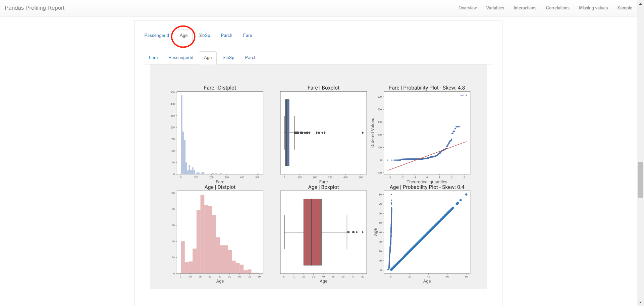Screen dimensions: 644x306
Task: Click the Age Distplot histogram
Action: pyautogui.click(x=220, y=232)
